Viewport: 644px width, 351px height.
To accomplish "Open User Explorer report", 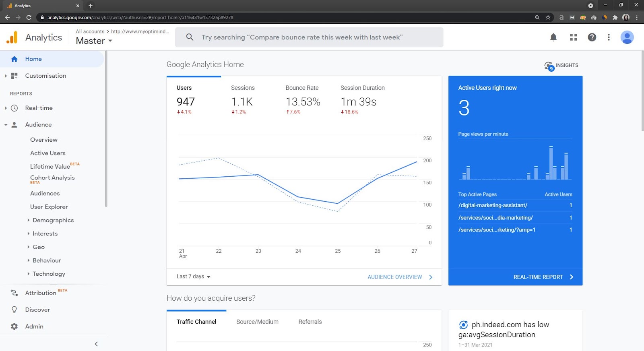I will pyautogui.click(x=49, y=207).
